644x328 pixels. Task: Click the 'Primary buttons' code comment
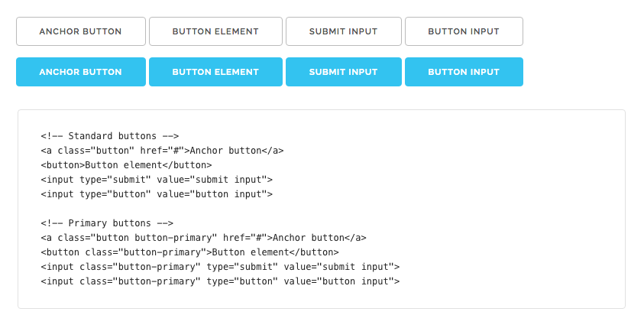(107, 223)
